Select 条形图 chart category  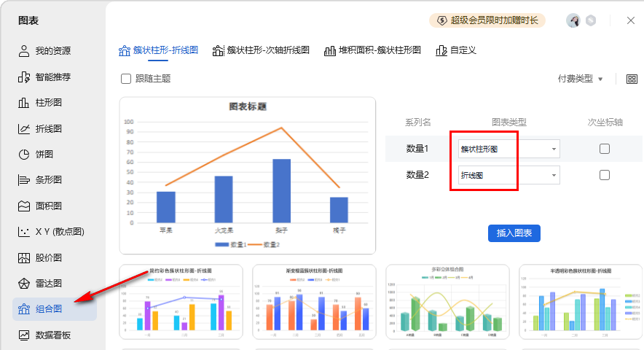40,180
